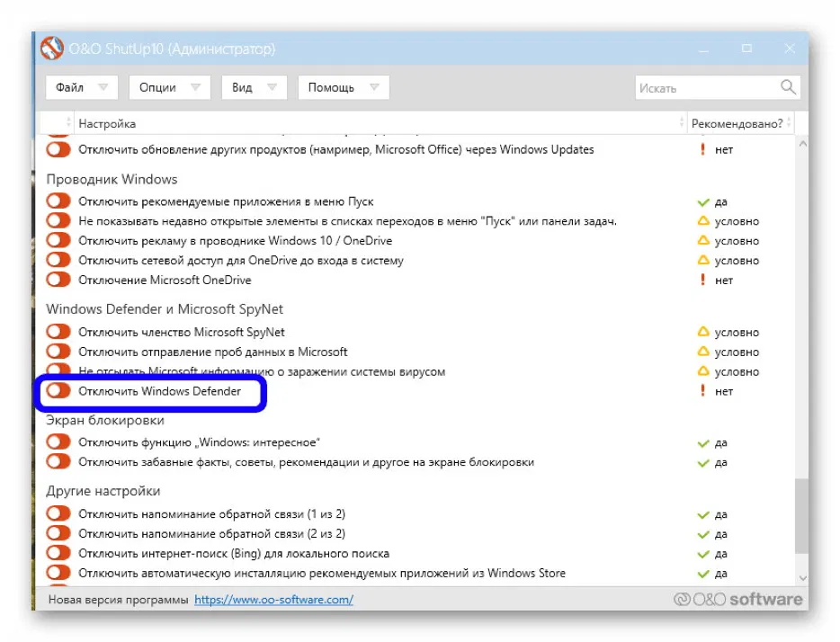Image resolution: width=840 pixels, height=642 pixels.
Task: Toggle off 'Отключение Microsoft OneDrive'
Action: click(x=58, y=280)
